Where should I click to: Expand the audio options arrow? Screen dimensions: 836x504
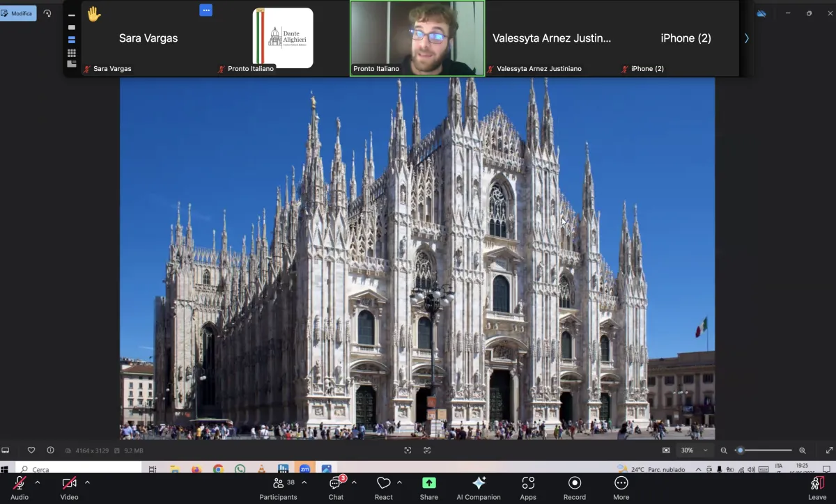(38, 482)
